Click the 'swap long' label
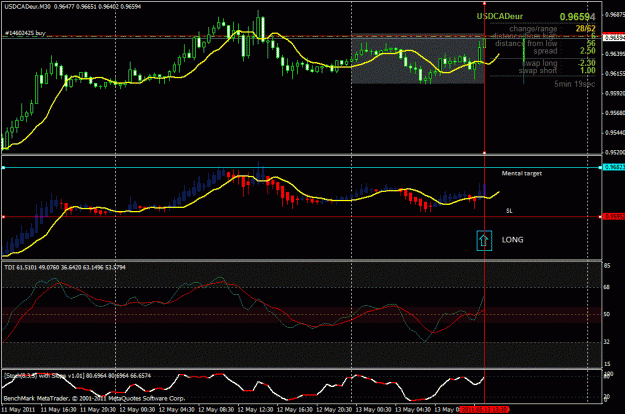 click(539, 63)
